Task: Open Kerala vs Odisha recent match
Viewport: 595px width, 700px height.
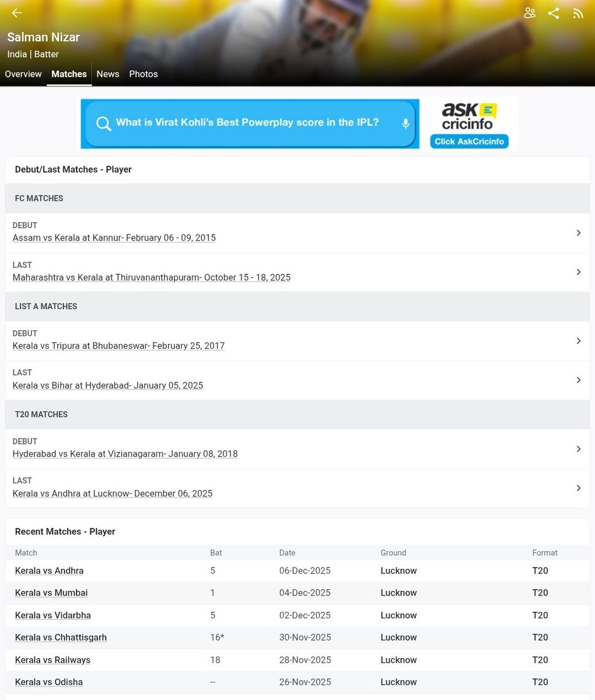Action: 49,682
